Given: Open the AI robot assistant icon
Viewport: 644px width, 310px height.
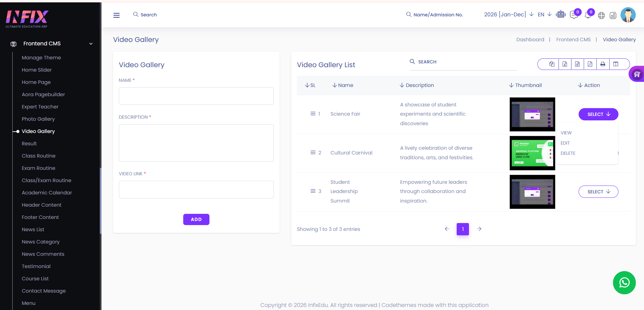Looking at the screenshot, I should point(561,15).
